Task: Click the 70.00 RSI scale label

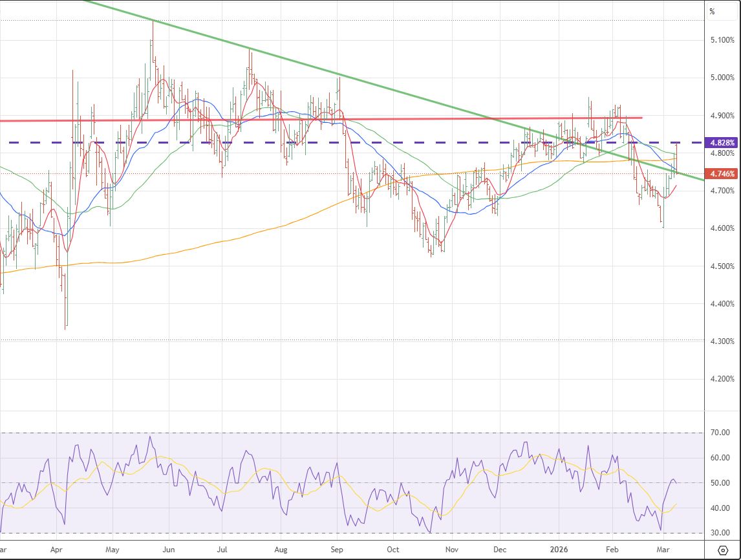Action: [720, 433]
